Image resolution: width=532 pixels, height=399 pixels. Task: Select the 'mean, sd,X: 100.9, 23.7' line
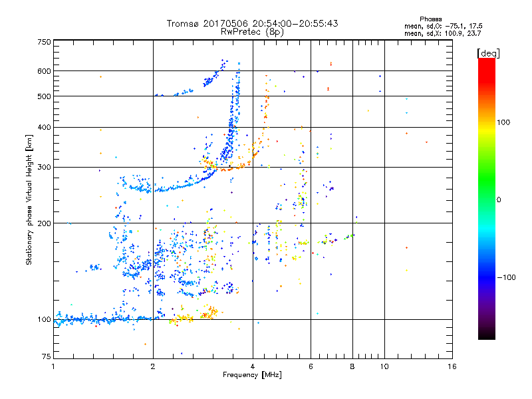pyautogui.click(x=442, y=34)
